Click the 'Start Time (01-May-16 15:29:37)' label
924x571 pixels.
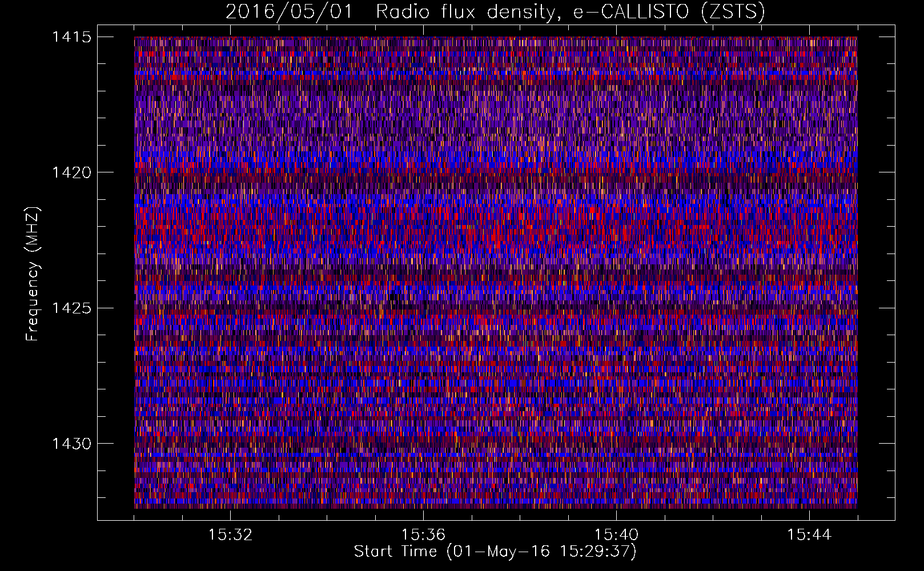point(495,552)
